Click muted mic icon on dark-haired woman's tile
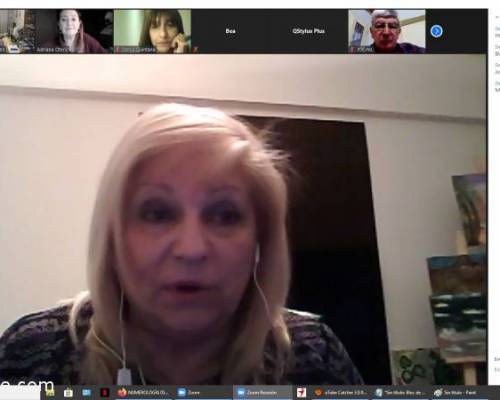 pos(118,50)
